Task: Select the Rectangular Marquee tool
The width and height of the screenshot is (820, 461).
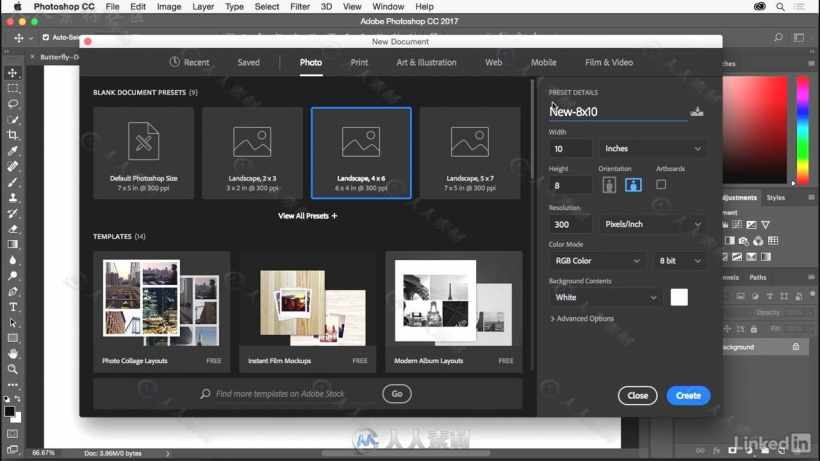Action: coord(13,88)
